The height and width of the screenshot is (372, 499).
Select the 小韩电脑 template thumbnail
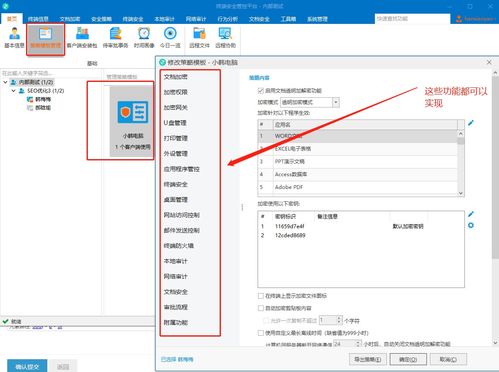pyautogui.click(x=132, y=121)
